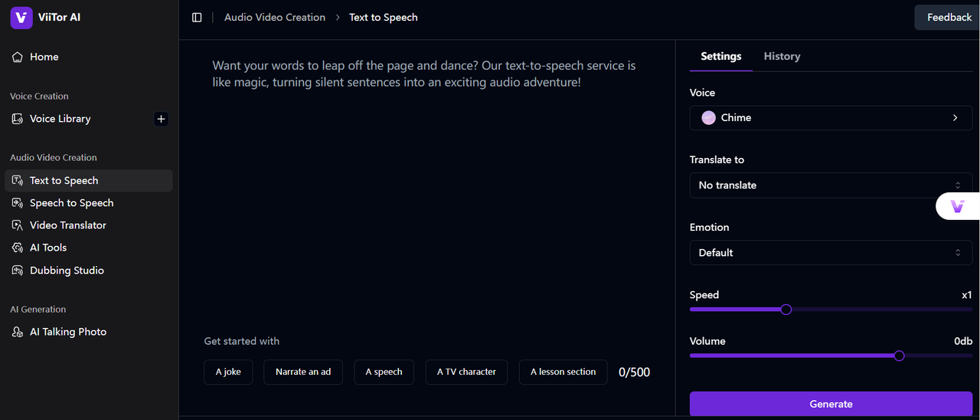The width and height of the screenshot is (980, 420).
Task: Open Speech to Speech in sidebar
Action: [x=71, y=203]
